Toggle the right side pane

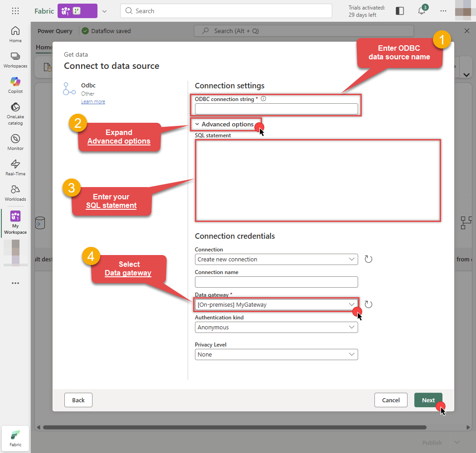click(x=399, y=10)
